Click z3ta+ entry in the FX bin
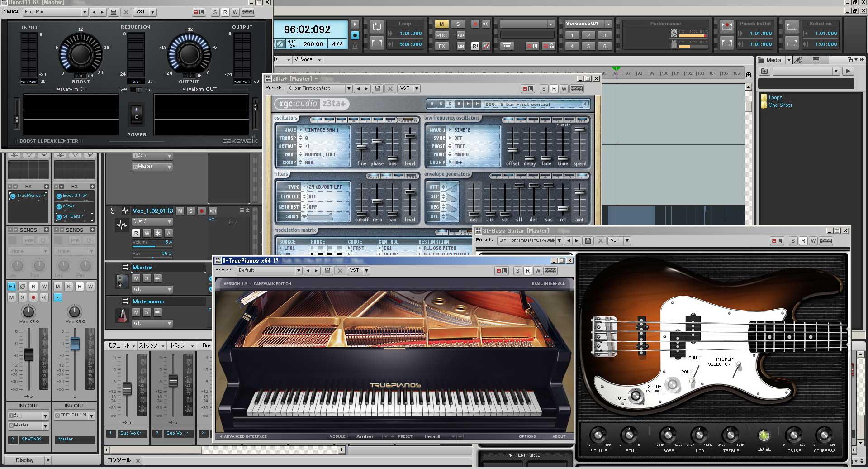Viewport: 868px width, 469px height. tap(69, 206)
